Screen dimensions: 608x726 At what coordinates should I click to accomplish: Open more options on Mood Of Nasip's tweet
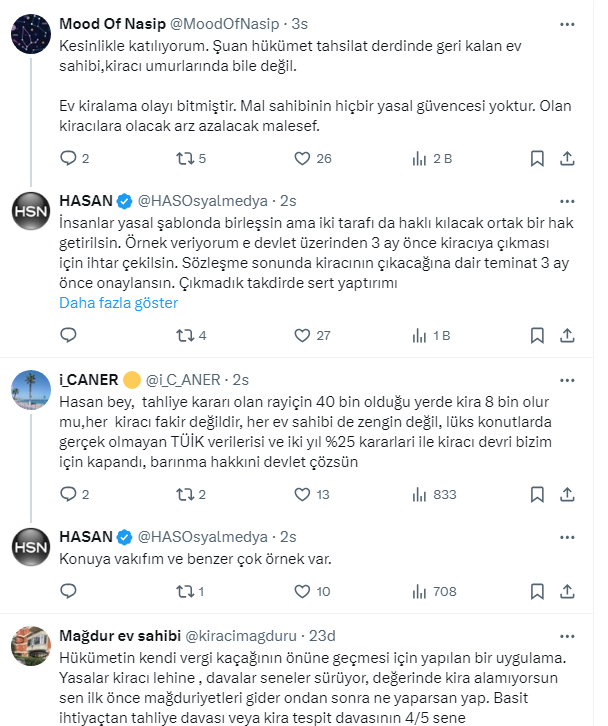(567, 24)
